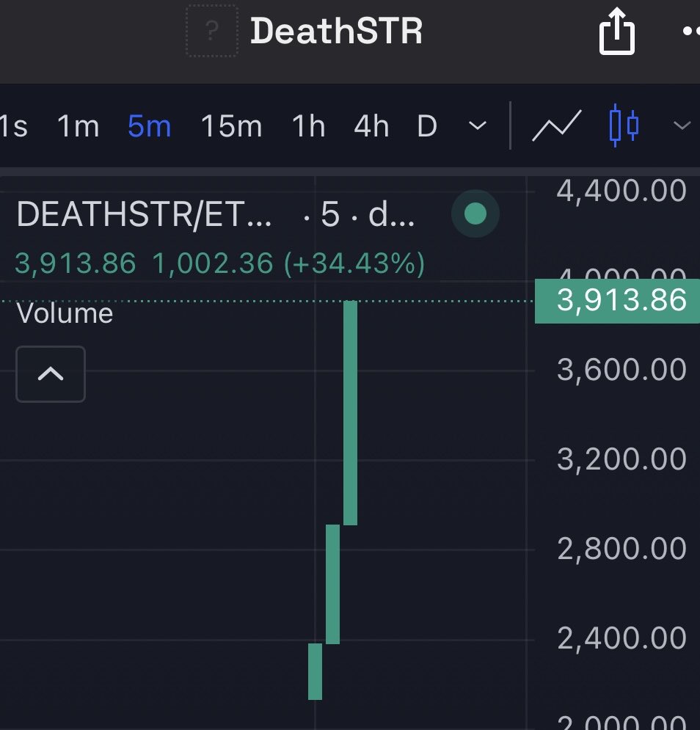Click the lowest green candle
This screenshot has width=700, height=730.
pos(316,671)
